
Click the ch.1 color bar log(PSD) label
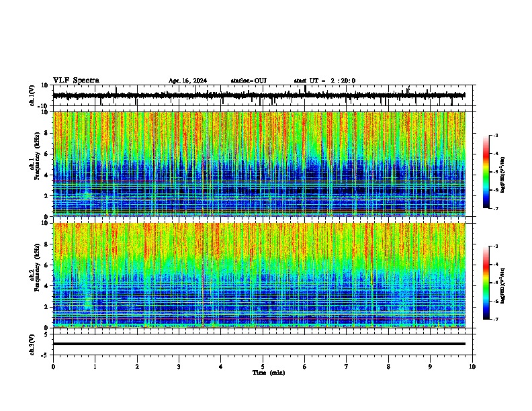coord(503,175)
